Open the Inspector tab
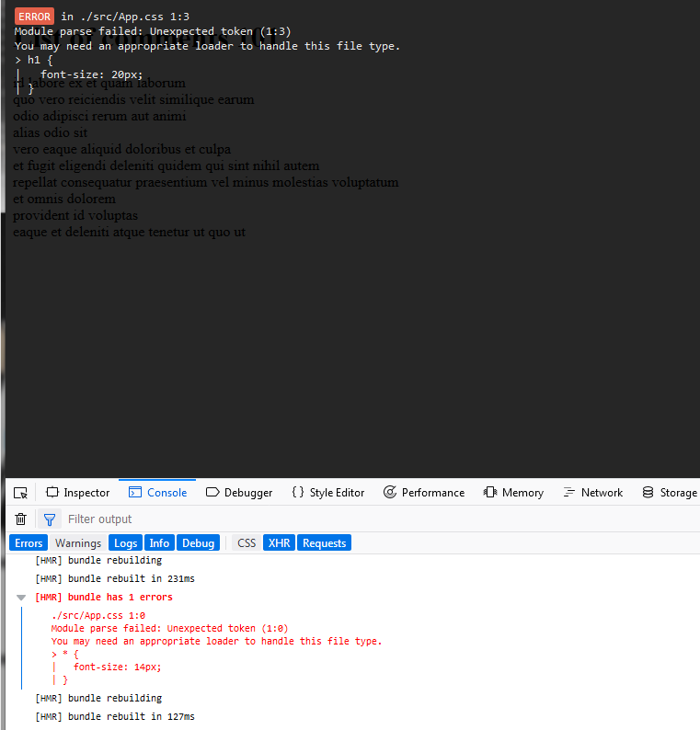This screenshot has width=700, height=730. (78, 493)
